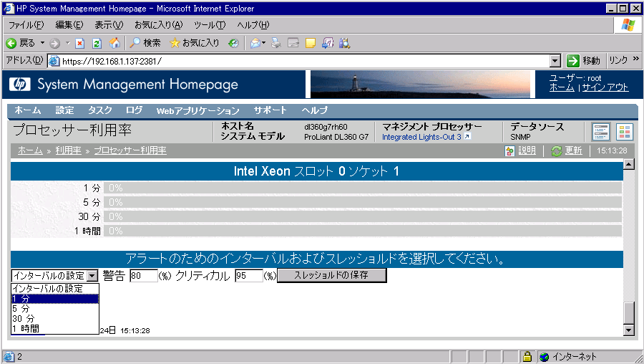
Task: Open the タスク navigation tab
Action: click(99, 110)
